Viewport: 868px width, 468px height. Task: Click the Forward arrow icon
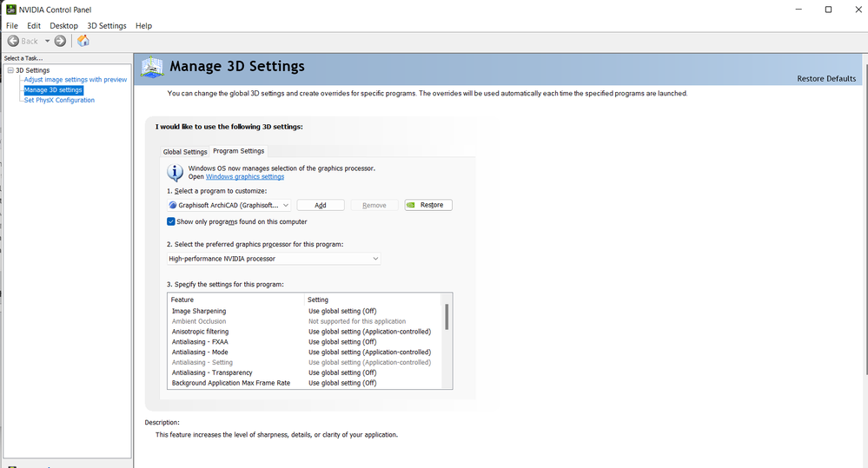(x=60, y=41)
